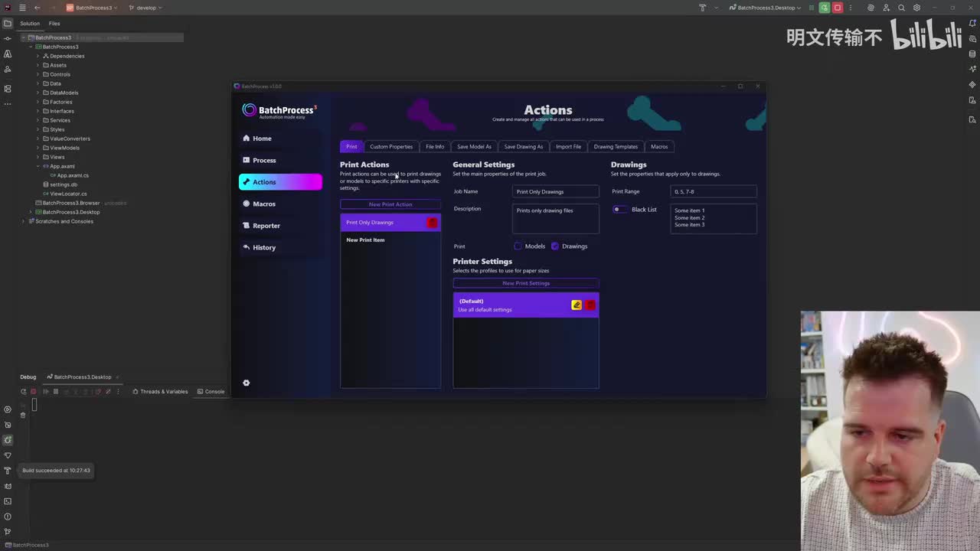Switch to the Files view tab
Screen dimensions: 980x551
click(x=54, y=24)
